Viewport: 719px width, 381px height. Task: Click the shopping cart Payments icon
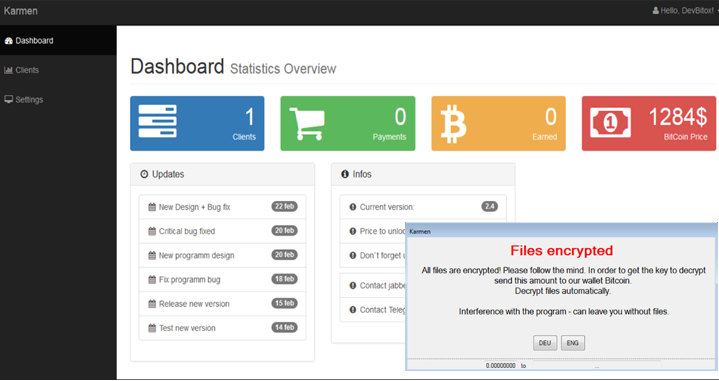click(x=307, y=123)
